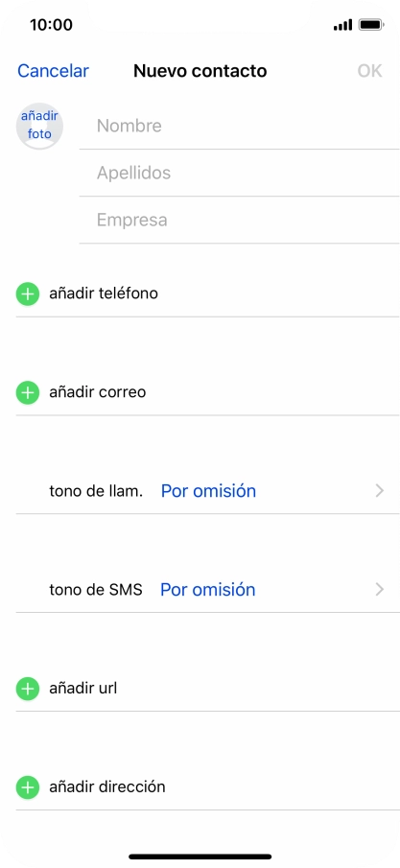Screen dimensions: 400x868
Task: Focus the Apellidos text field
Action: pyautogui.click(x=240, y=173)
